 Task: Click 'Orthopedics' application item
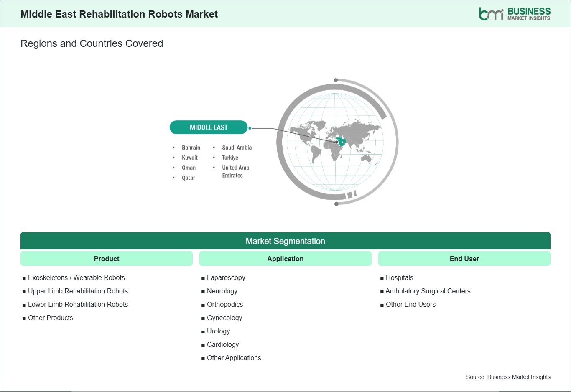tap(225, 304)
